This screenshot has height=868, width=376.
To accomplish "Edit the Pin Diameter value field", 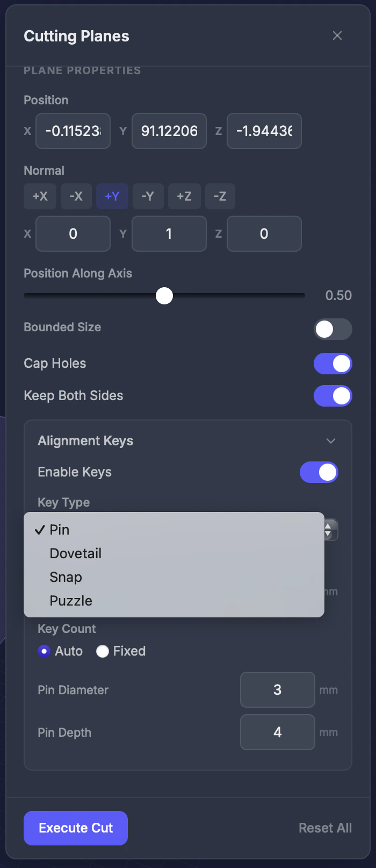I will coord(278,690).
